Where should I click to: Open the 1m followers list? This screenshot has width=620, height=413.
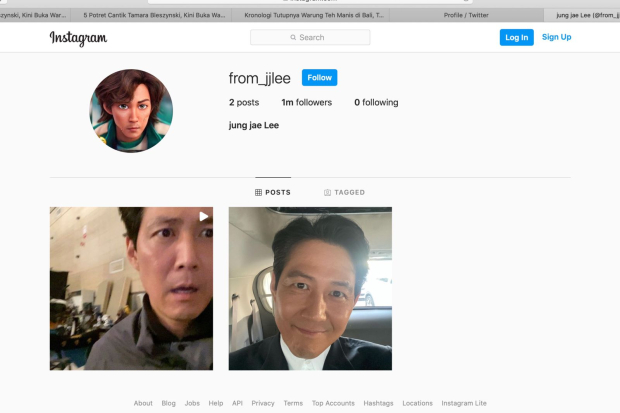click(306, 102)
